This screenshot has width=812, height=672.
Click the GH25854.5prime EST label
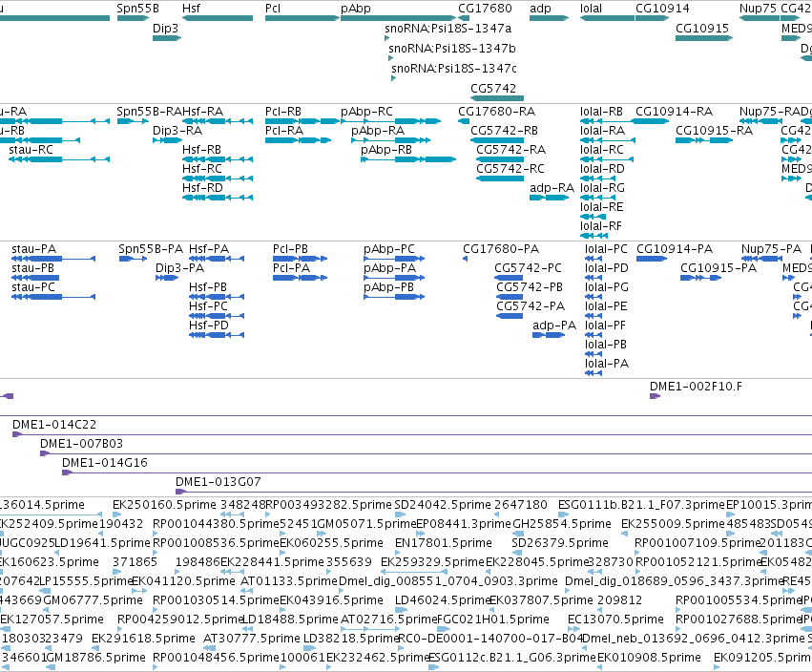click(x=561, y=524)
